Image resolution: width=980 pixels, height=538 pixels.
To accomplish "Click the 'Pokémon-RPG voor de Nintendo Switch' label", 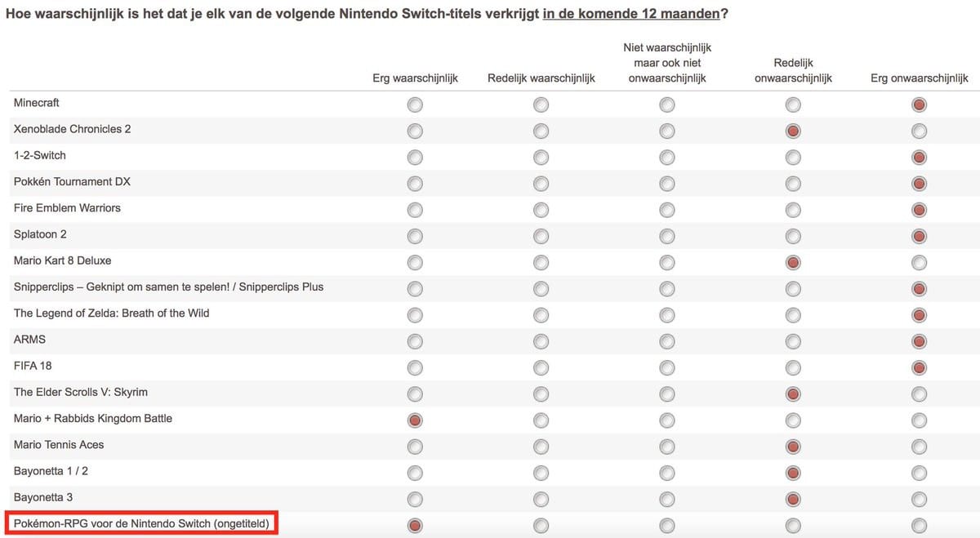I will click(141, 523).
